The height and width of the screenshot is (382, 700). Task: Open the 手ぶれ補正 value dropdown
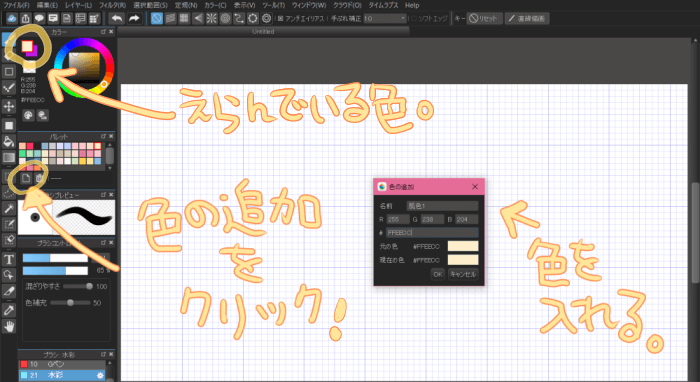(x=384, y=19)
